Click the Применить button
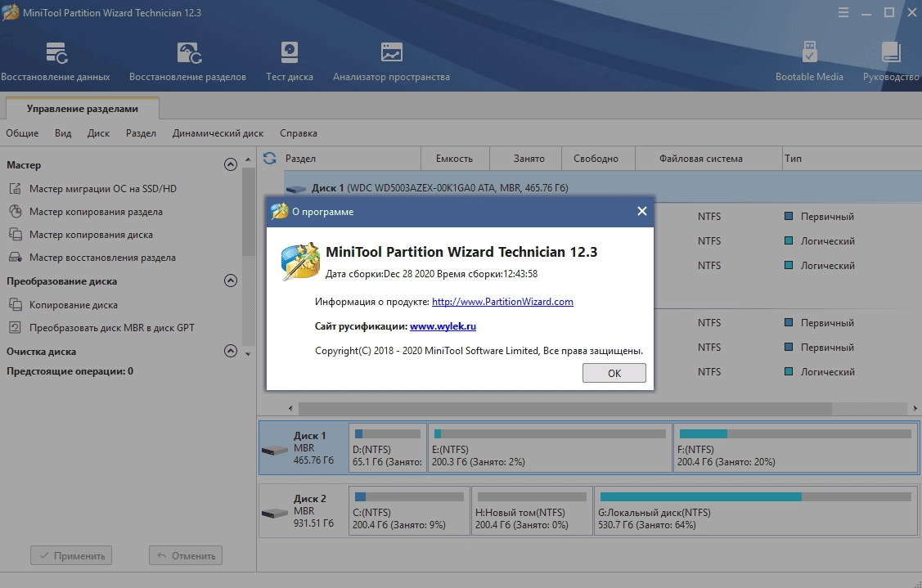Viewport: 922px width, 588px height. [x=71, y=555]
